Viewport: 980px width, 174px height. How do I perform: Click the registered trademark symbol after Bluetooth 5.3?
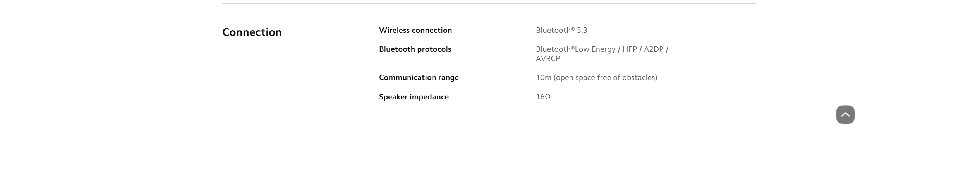pyautogui.click(x=573, y=29)
